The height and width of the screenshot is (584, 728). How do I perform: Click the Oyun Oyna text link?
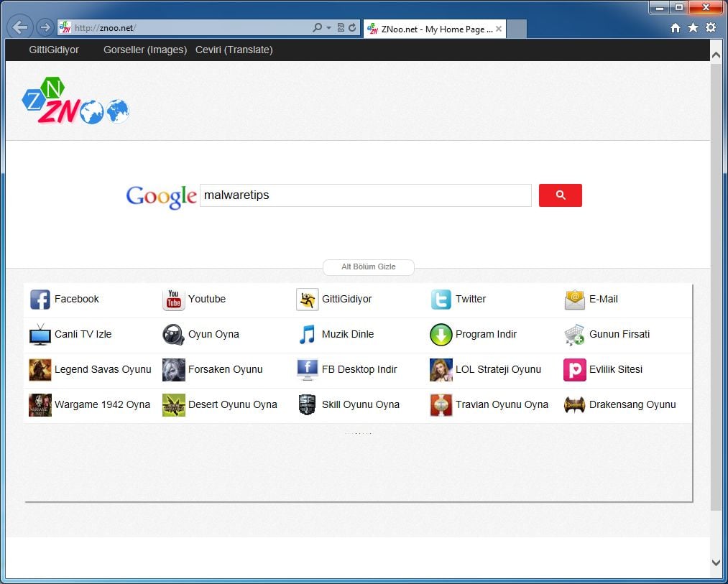point(213,335)
